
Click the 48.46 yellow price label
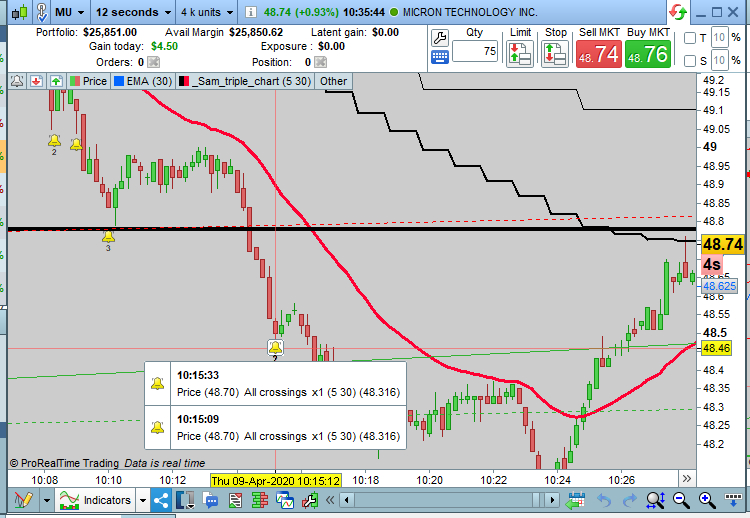click(716, 348)
